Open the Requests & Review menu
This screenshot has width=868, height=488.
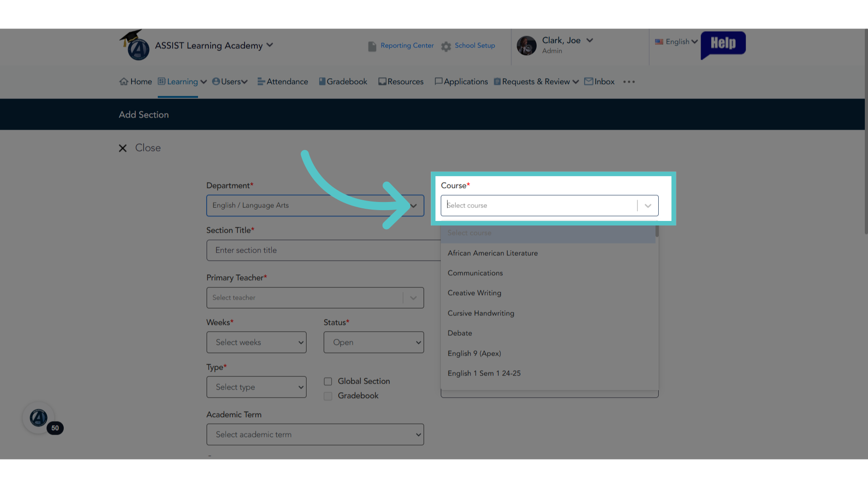pos(536,82)
